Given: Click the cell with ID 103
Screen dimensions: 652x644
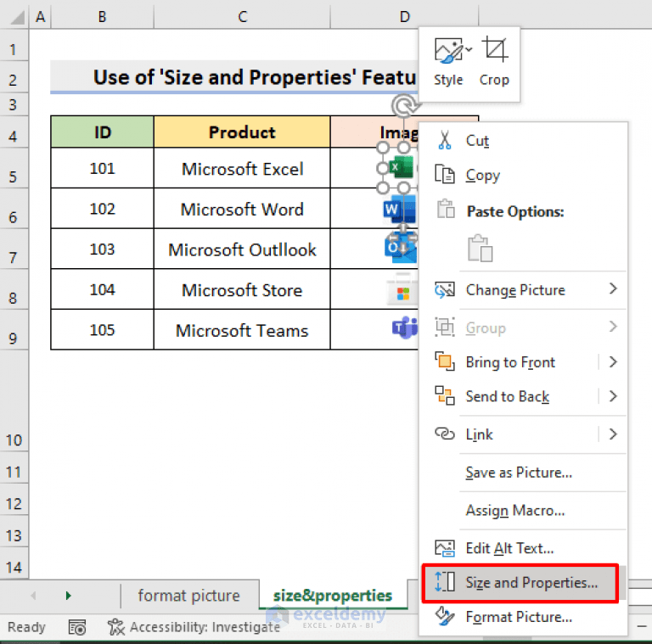Looking at the screenshot, I should click(102, 249).
